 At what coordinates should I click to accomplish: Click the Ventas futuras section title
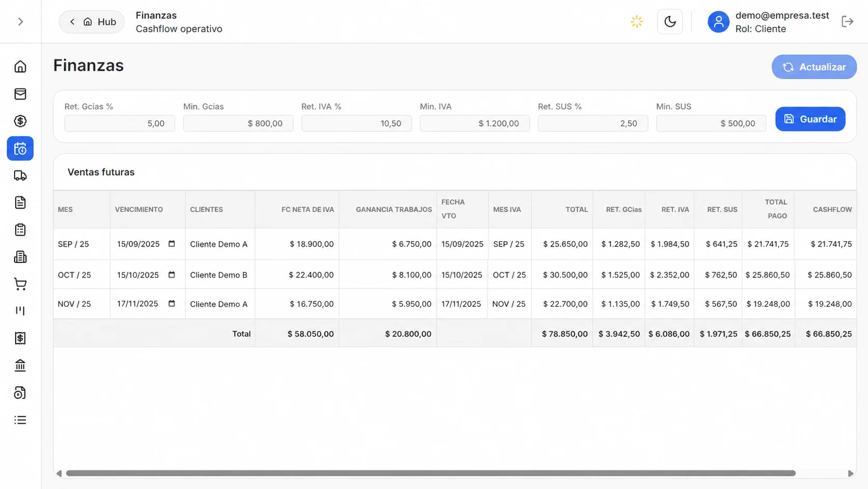point(101,172)
